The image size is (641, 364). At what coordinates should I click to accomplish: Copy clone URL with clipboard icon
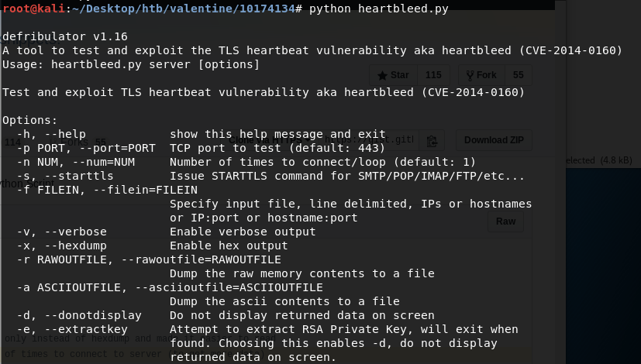point(432,140)
